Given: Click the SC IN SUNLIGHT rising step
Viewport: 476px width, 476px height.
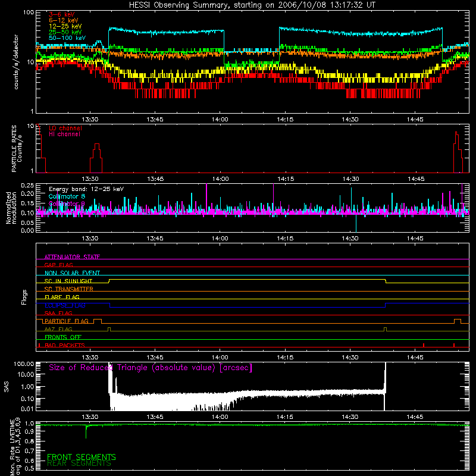Looking at the screenshot, I should coord(109,281).
